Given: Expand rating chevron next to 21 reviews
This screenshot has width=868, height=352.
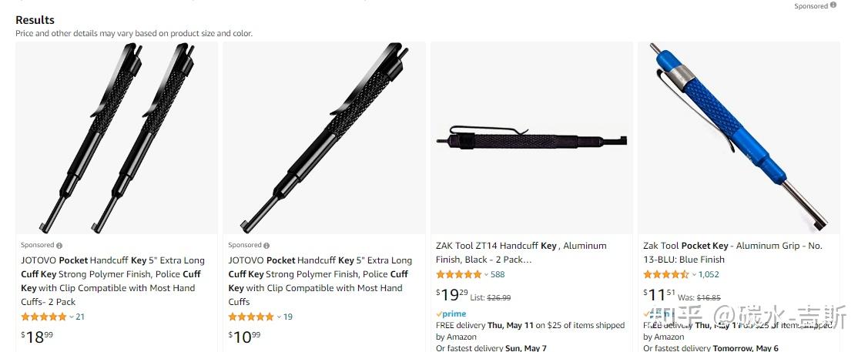Looking at the screenshot, I should tap(72, 317).
